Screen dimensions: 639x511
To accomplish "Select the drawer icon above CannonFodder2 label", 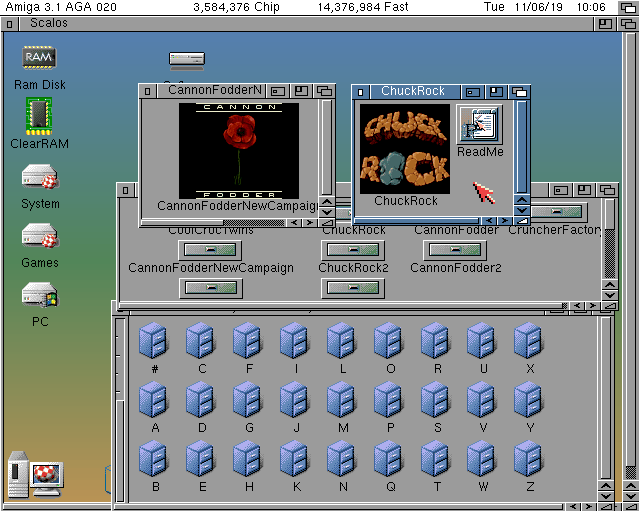I will coord(455,250).
